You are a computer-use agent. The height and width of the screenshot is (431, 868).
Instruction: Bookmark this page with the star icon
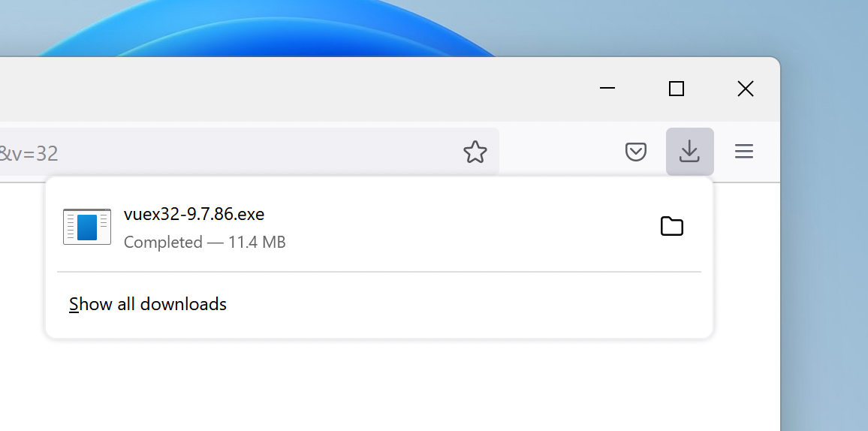(x=475, y=152)
